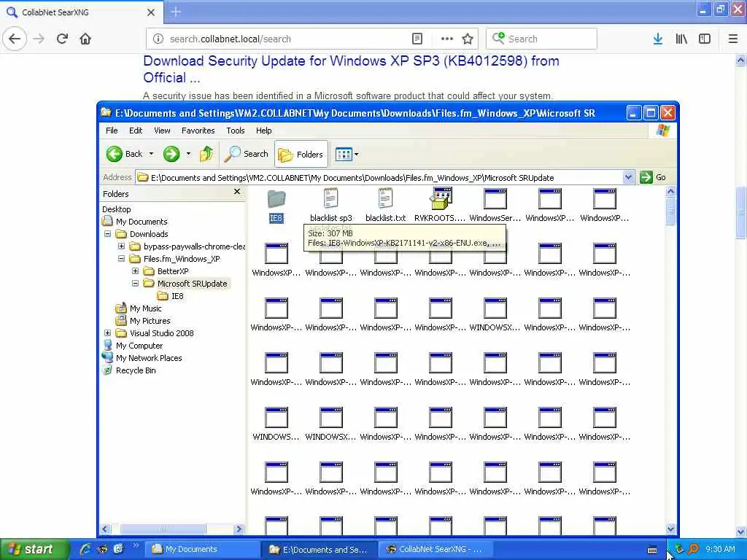Expand the bypass-paywalls-chrome-clean tree node
Image resolution: width=747 pixels, height=560 pixels.
point(122,246)
